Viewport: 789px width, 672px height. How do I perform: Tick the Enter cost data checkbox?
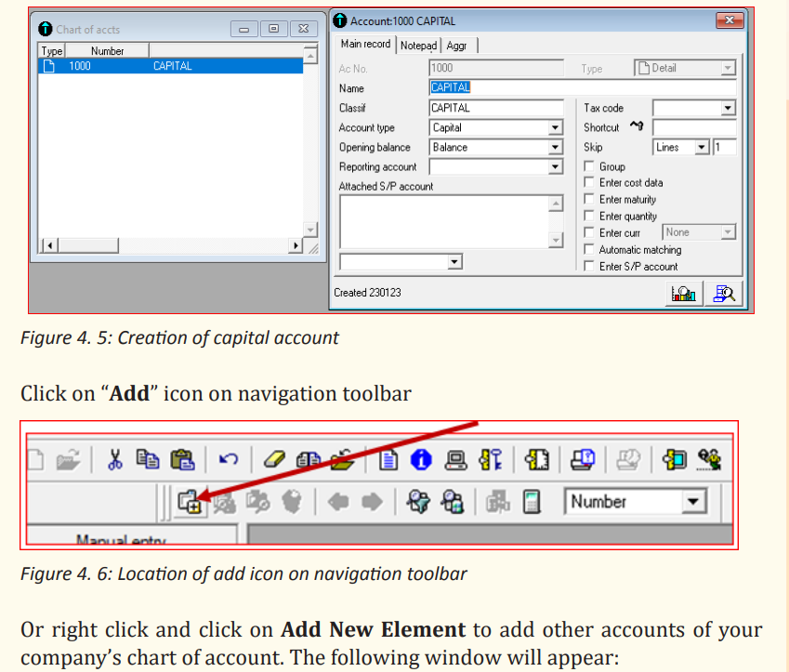(x=589, y=182)
